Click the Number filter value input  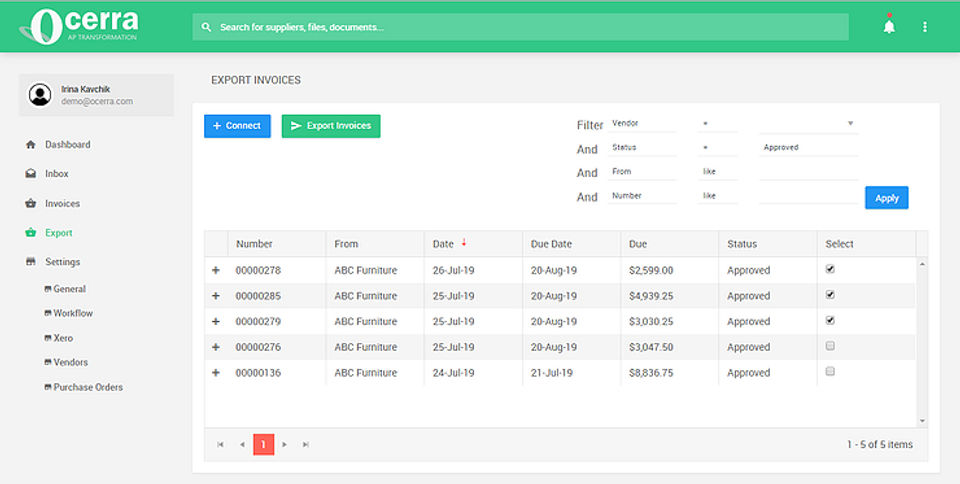[x=809, y=196]
